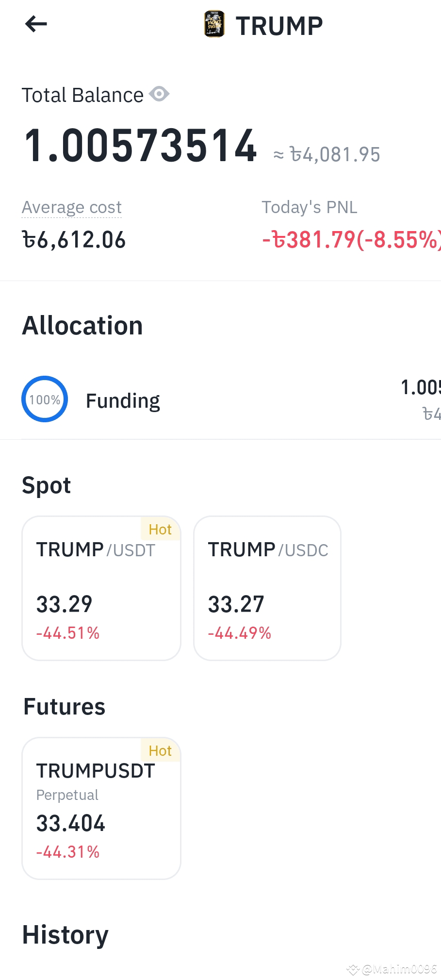Open TRUMP/USDC spot pair card
The image size is (441, 980).
267,588
